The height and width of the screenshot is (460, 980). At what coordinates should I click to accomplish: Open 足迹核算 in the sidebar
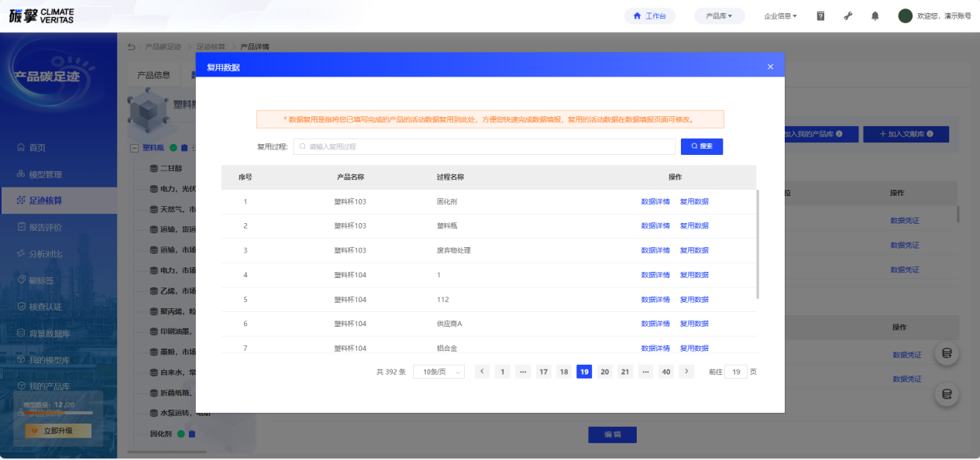[46, 201]
